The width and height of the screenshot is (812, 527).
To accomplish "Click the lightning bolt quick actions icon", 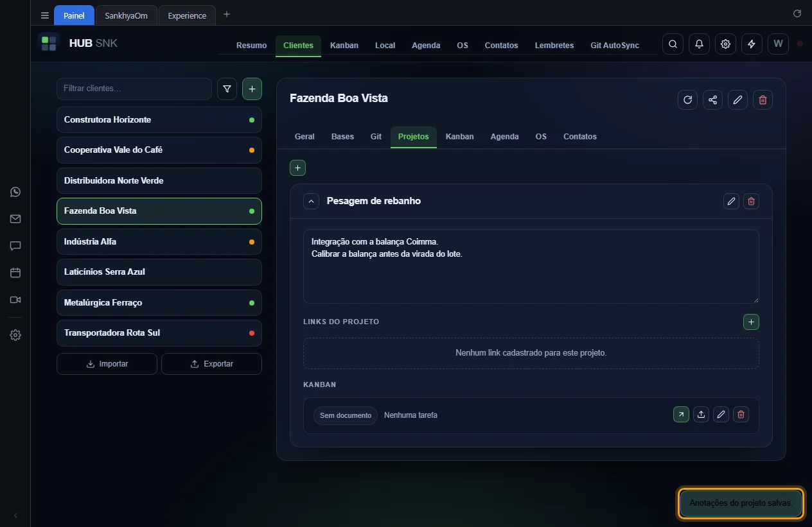I will pos(752,44).
